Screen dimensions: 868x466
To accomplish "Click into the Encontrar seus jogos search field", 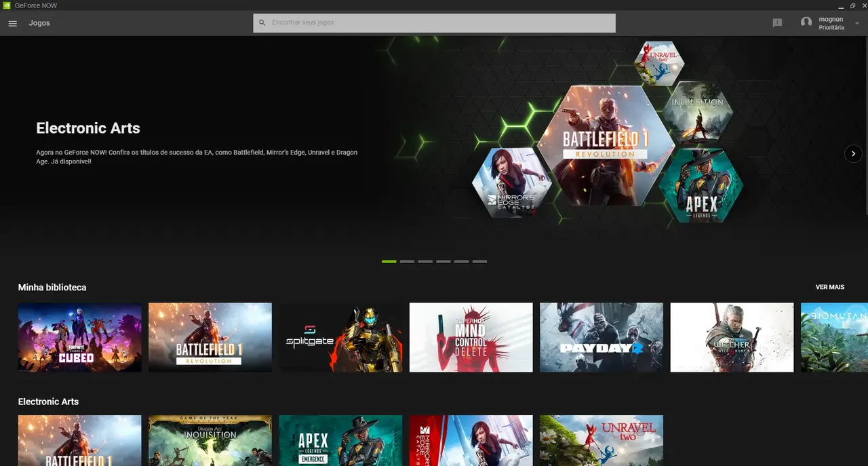I will 434,23.
